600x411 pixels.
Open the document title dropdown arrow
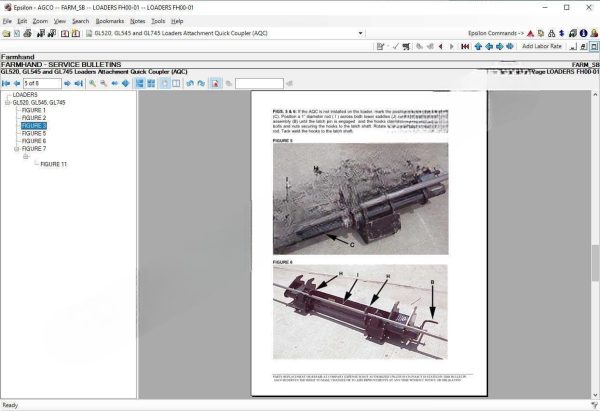coord(360,33)
